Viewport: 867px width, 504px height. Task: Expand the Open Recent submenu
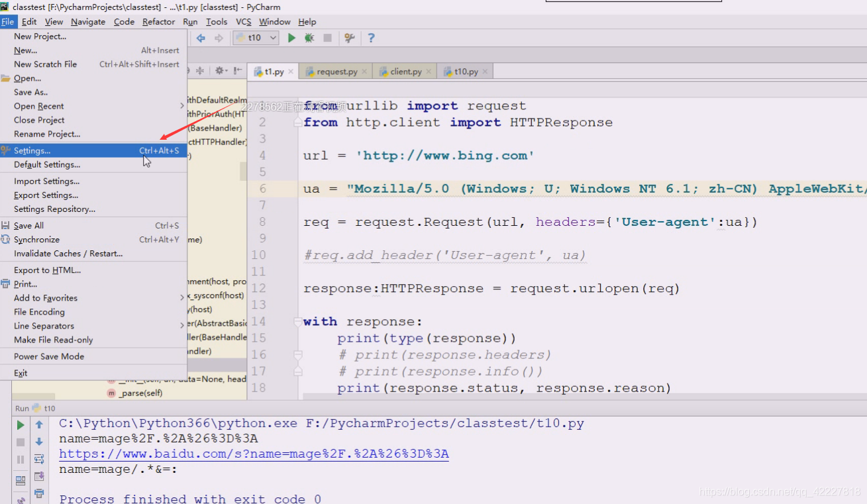point(94,106)
